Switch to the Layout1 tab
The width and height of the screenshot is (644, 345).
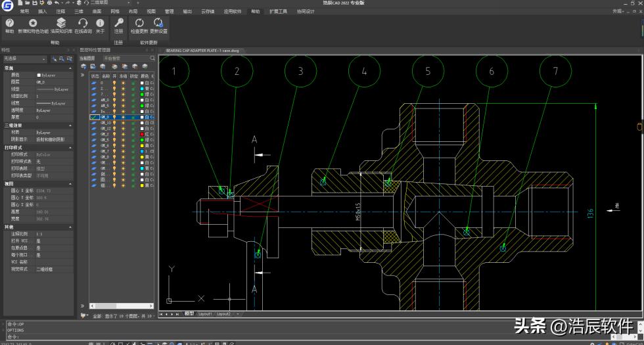coord(206,314)
